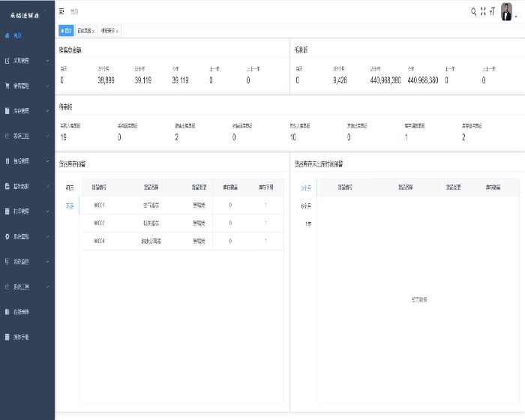Expand the 基础数据 submenu chevron
The width and height of the screenshot is (525, 420).
pos(47,186)
